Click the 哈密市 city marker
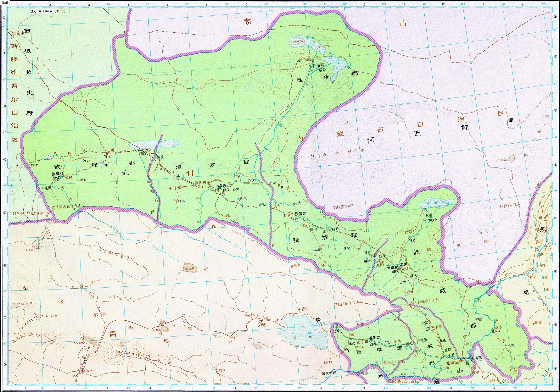560x392 pixels. point(12,36)
